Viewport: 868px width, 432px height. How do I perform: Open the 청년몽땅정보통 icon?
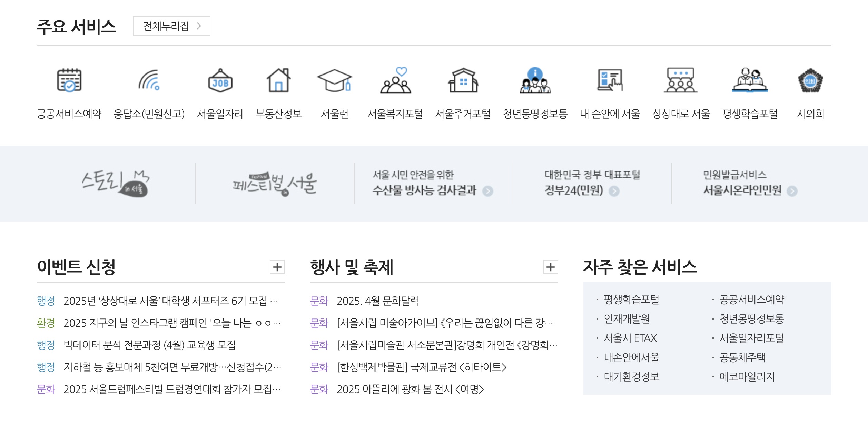pyautogui.click(x=535, y=80)
